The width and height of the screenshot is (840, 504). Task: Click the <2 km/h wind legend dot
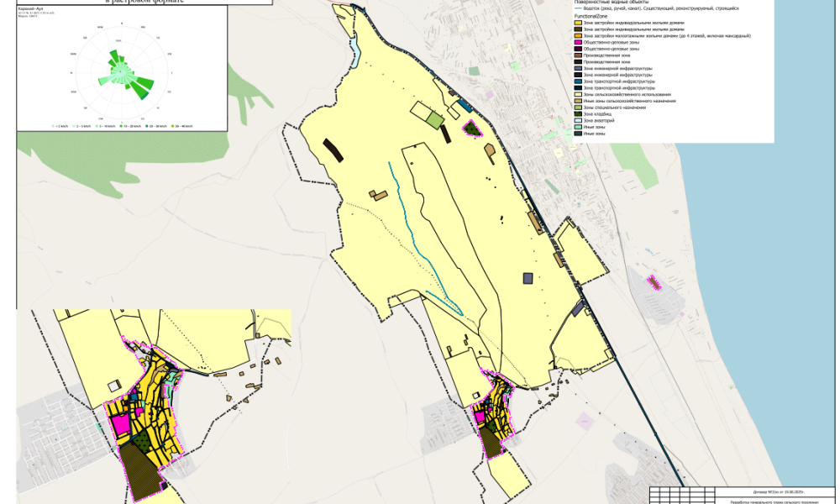tap(53, 126)
